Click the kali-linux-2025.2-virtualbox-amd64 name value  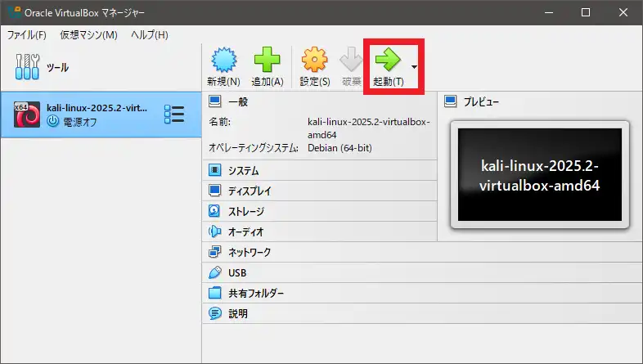369,128
